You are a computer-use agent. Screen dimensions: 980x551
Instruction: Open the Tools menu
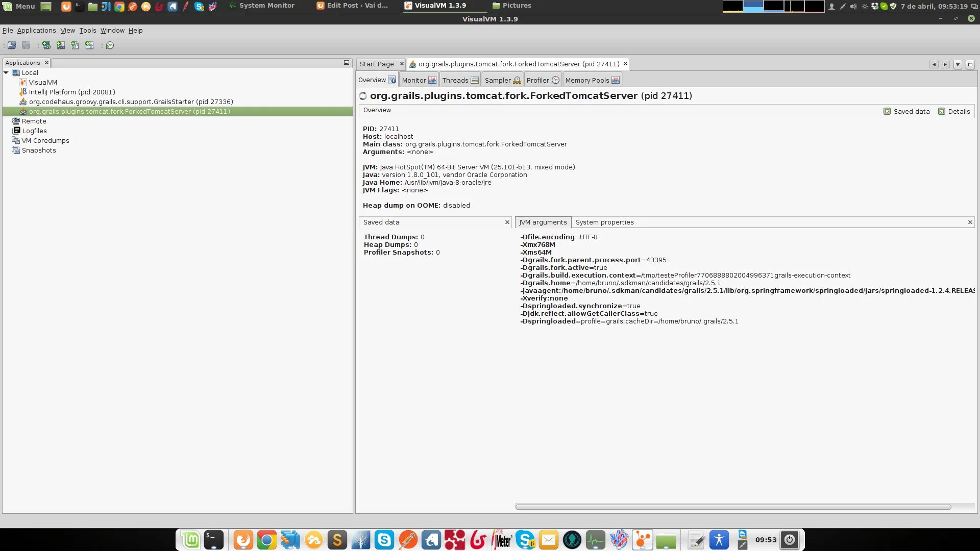coord(87,31)
